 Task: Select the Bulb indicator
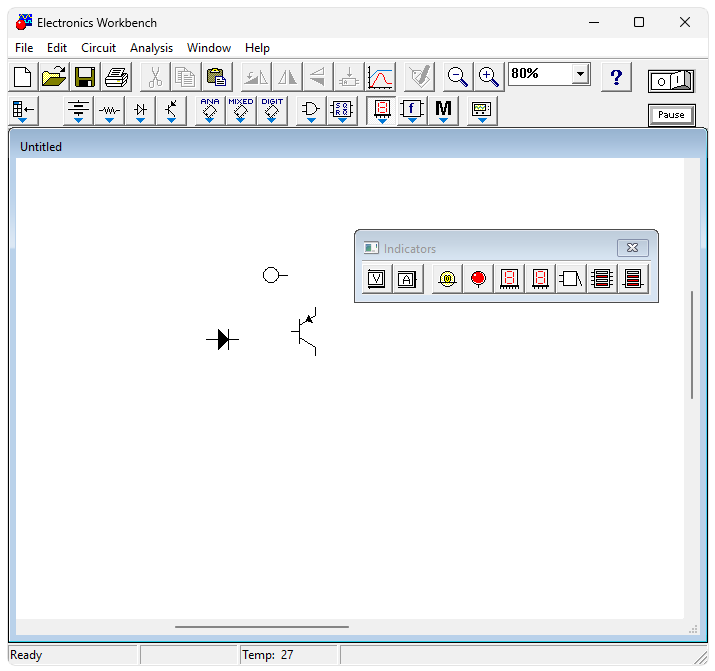[447, 279]
